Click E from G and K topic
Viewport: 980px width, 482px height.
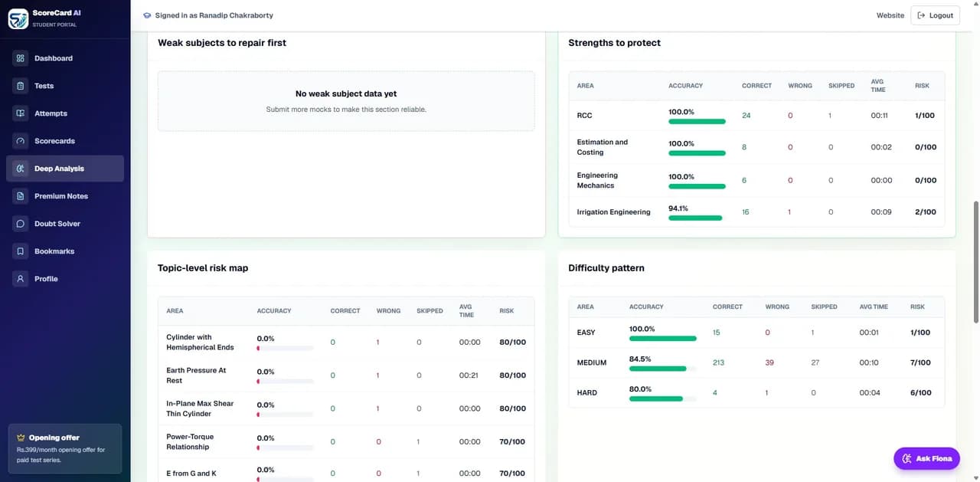pyautogui.click(x=191, y=474)
